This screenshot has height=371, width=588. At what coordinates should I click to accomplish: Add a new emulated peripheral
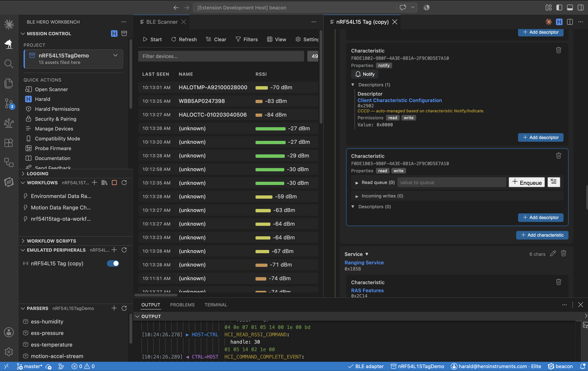(x=114, y=250)
